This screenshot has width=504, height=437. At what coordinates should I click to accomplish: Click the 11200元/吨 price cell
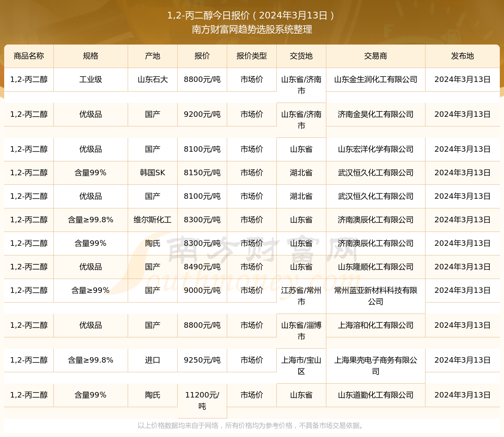coord(202,400)
